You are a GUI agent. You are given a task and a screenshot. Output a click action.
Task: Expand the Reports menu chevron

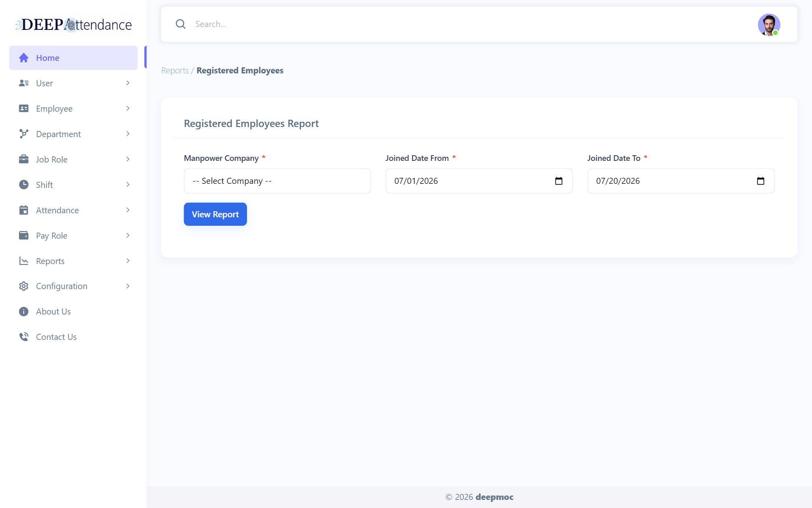click(x=128, y=261)
